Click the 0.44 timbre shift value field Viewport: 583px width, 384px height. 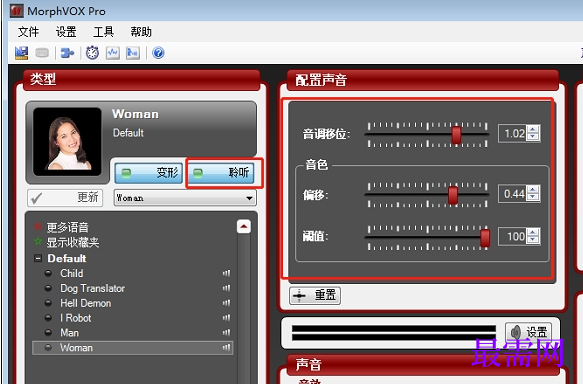point(513,194)
